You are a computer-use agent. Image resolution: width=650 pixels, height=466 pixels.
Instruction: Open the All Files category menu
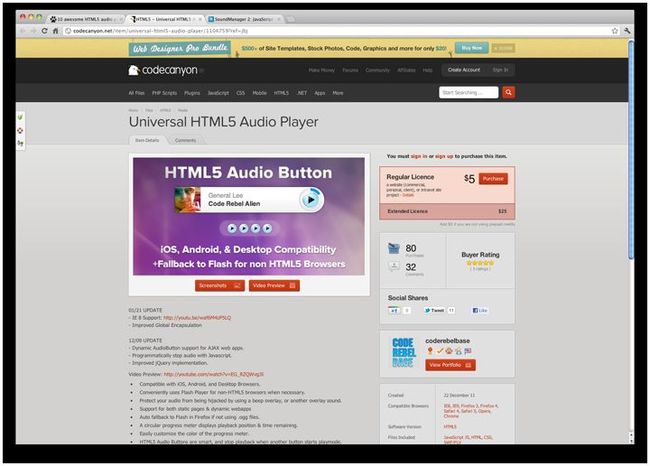[136, 93]
